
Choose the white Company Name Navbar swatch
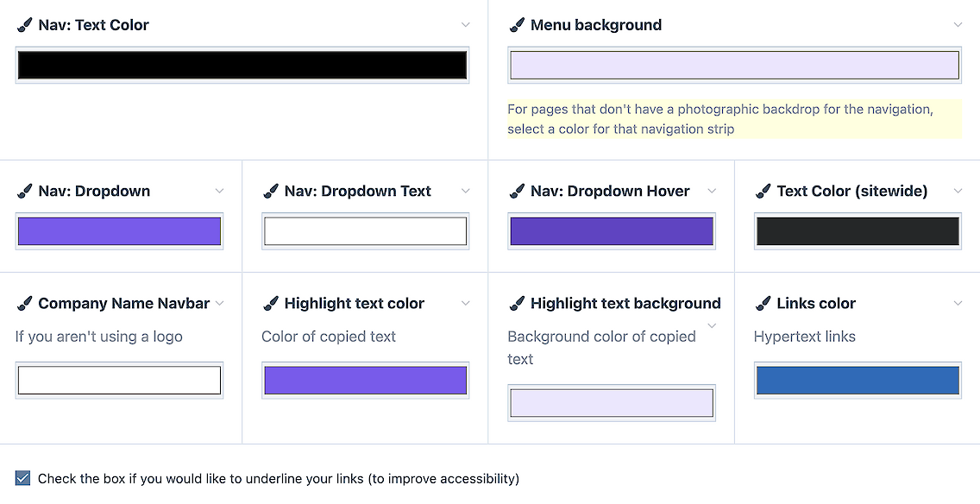119,381
